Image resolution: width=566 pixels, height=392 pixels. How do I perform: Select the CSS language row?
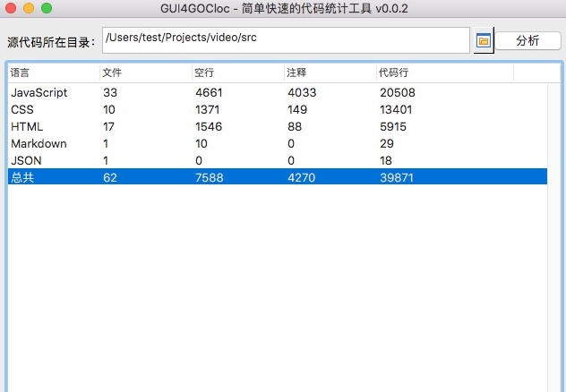(x=278, y=109)
